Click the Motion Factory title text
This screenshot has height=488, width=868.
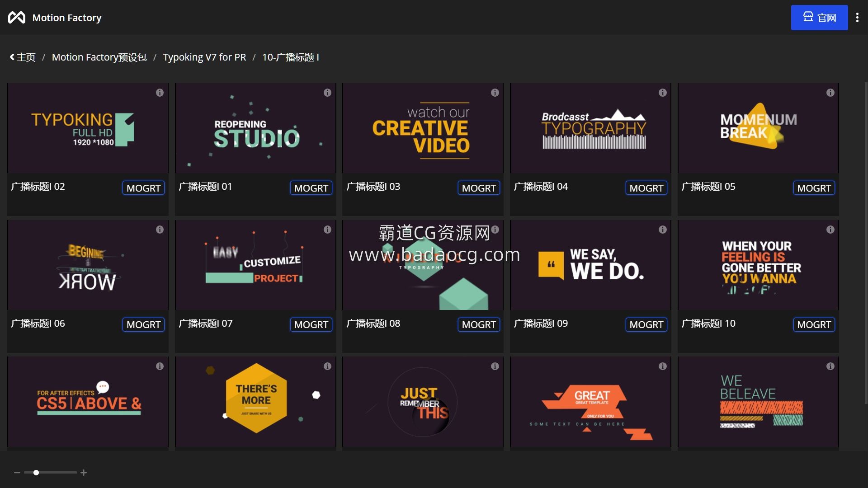point(67,18)
